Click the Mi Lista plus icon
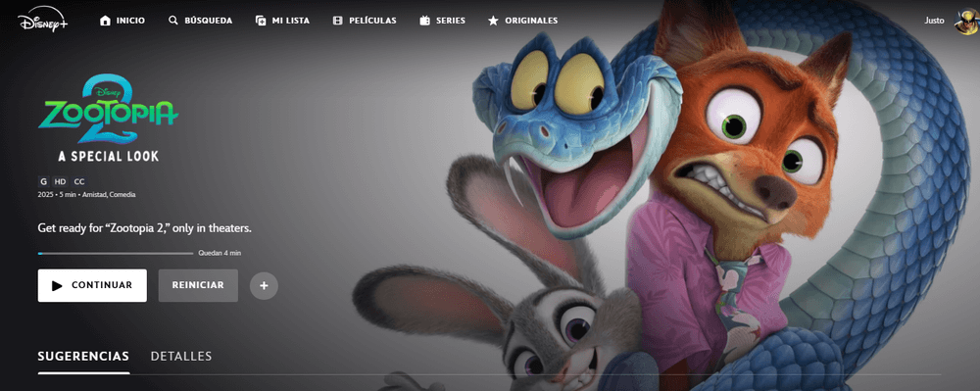The width and height of the screenshot is (980, 391). [261, 21]
